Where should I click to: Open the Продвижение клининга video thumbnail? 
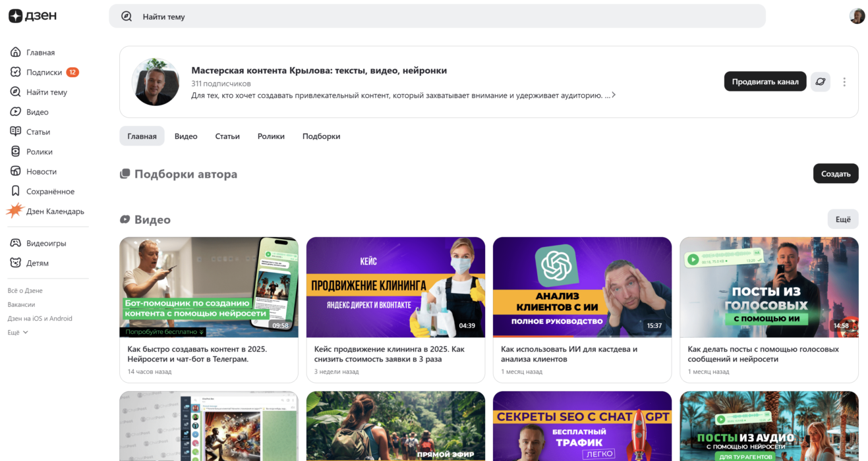coord(395,287)
